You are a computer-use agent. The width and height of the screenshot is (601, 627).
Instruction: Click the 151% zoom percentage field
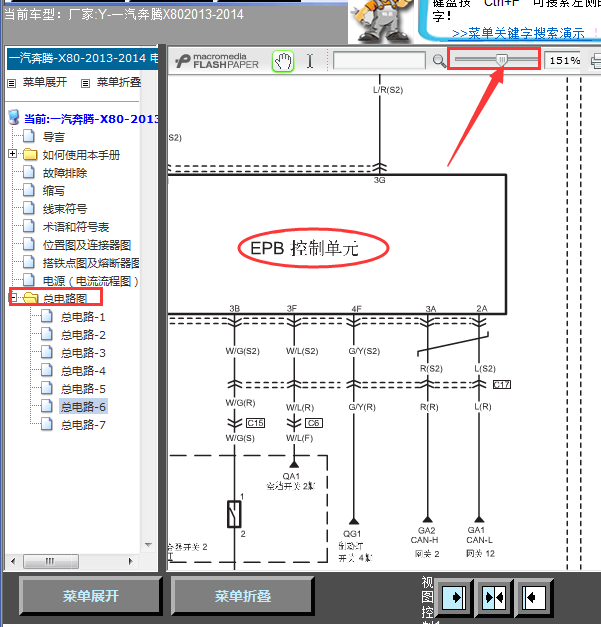click(563, 61)
